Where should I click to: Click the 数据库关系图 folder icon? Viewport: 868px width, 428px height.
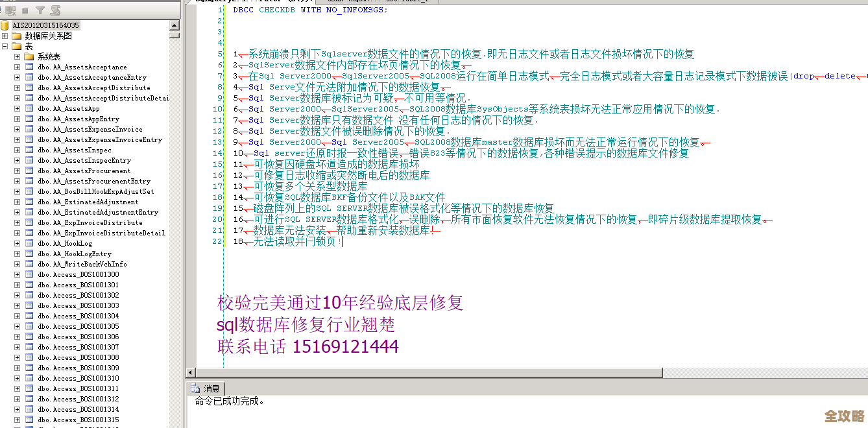click(17, 36)
